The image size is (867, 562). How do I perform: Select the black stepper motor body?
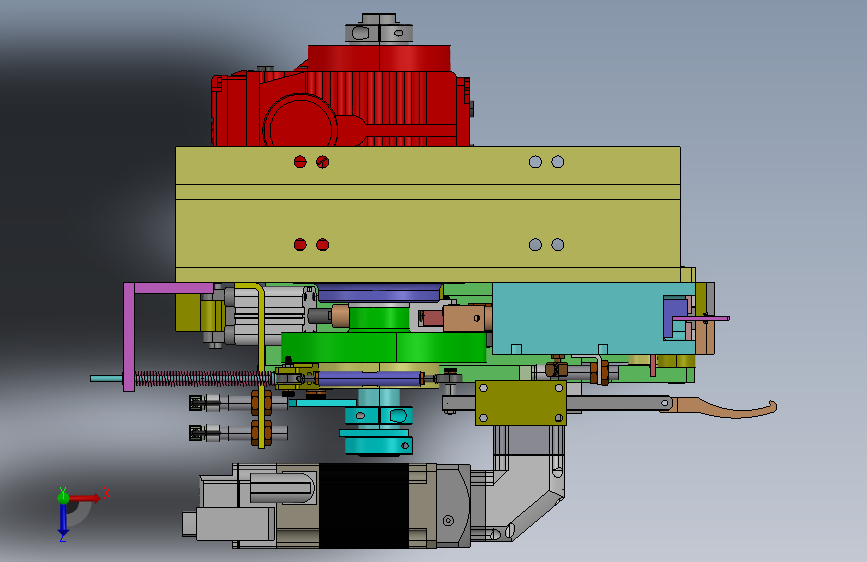364,506
